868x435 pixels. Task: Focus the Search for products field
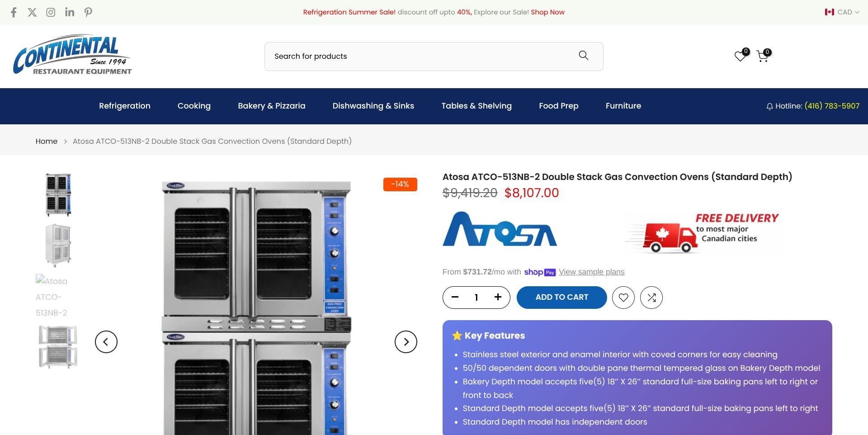click(x=434, y=57)
